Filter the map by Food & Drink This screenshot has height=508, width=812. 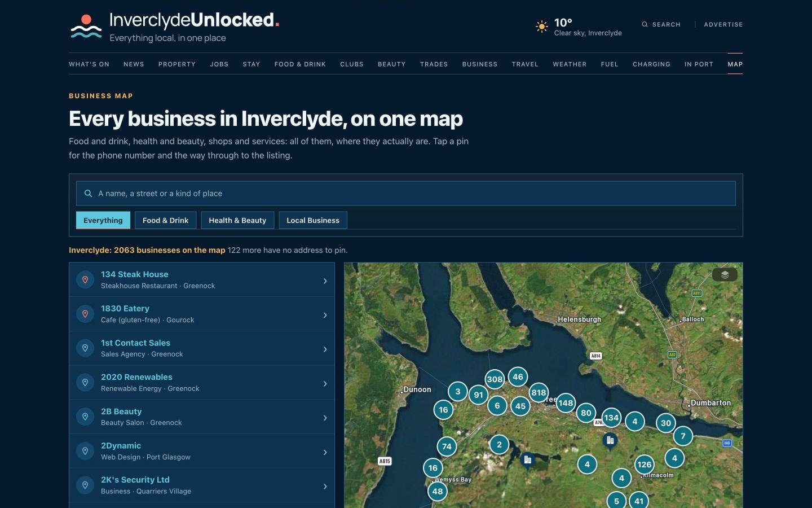coord(166,220)
